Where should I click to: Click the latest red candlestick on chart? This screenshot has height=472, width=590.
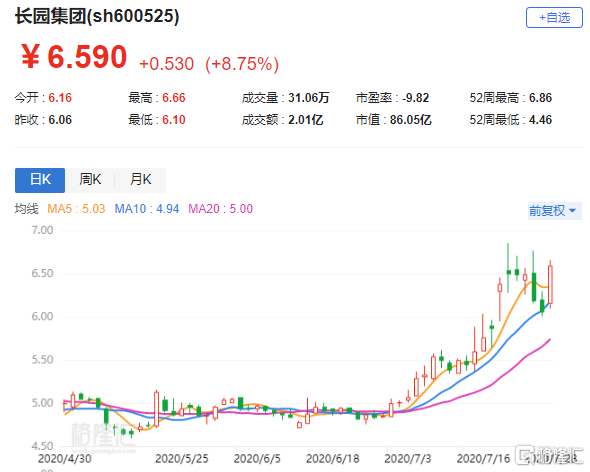point(550,285)
